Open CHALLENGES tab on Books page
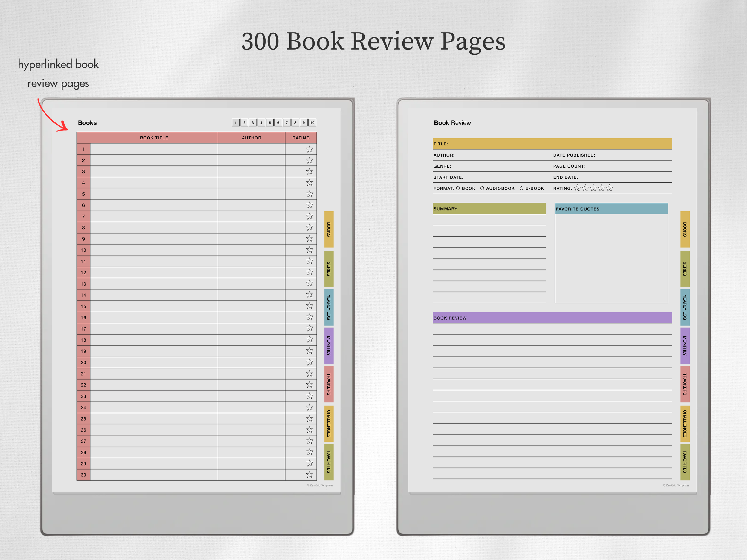 point(329,424)
